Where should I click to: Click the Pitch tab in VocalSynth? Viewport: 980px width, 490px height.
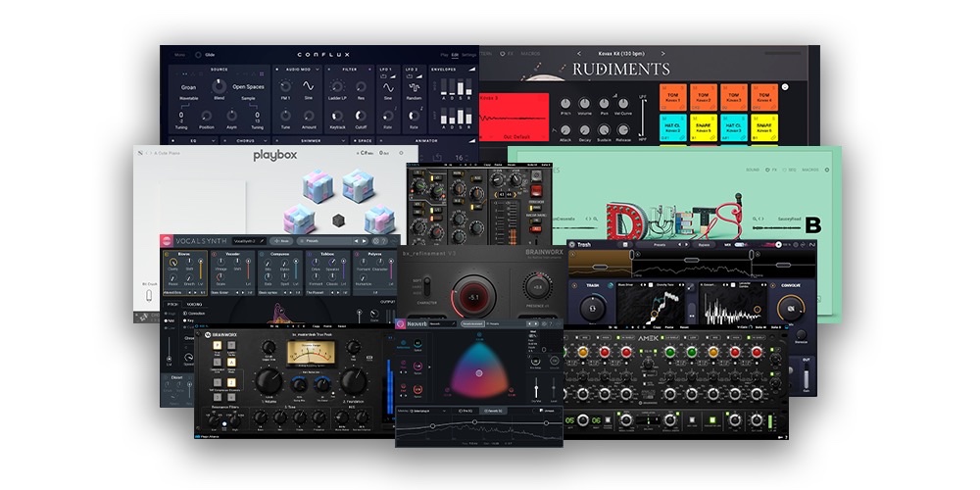(171, 305)
